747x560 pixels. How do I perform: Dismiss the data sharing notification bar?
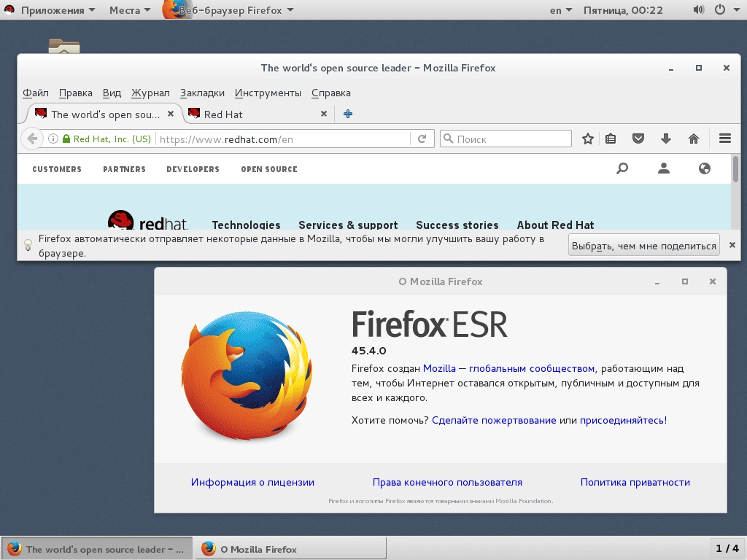tap(732, 245)
